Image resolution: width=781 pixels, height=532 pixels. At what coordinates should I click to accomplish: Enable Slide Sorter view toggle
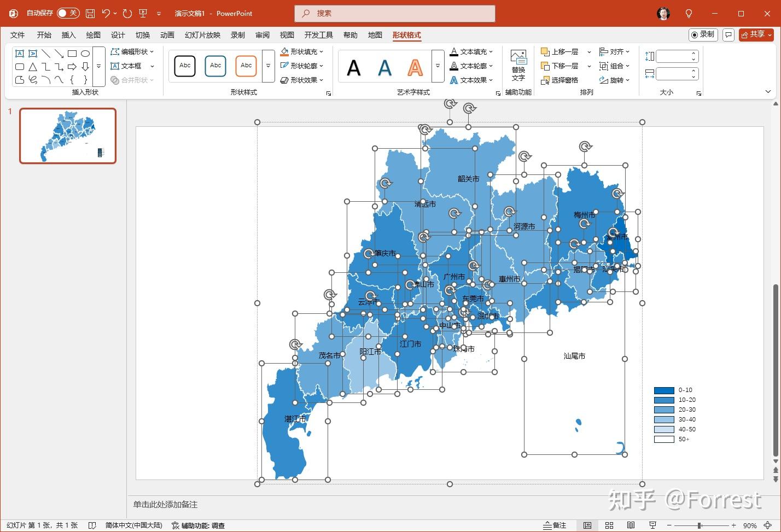(609, 525)
